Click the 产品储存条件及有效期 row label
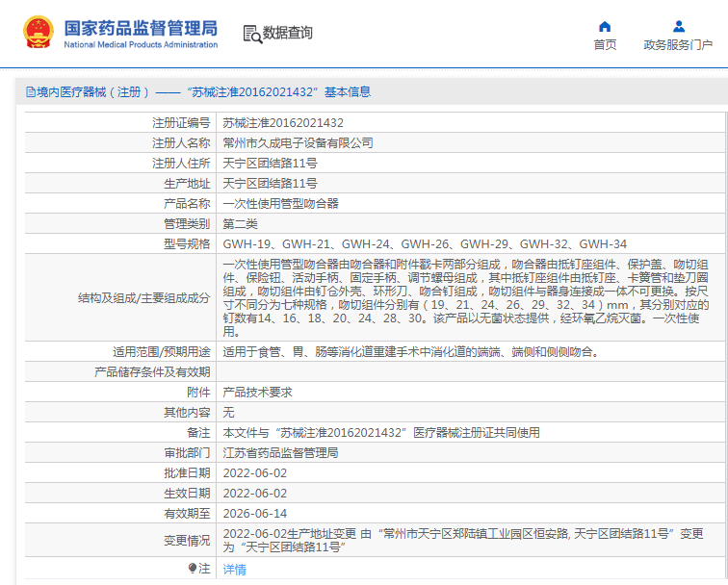728x585 pixels. (x=152, y=372)
